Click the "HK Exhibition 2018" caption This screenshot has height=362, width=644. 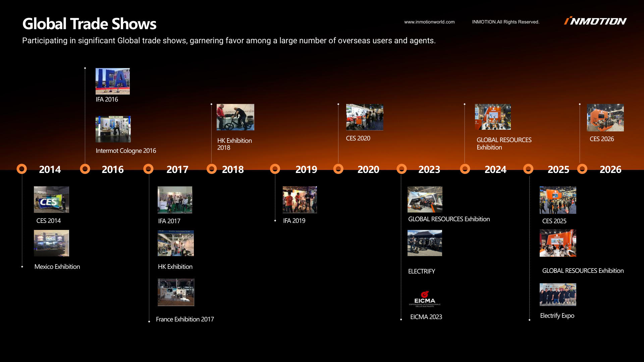click(234, 144)
